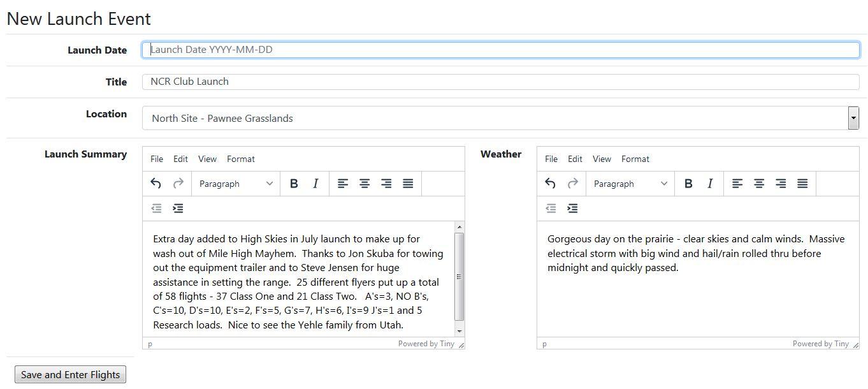Align text center in Launch Summary editor
Viewport: 868px width, 389px height.
click(x=365, y=184)
